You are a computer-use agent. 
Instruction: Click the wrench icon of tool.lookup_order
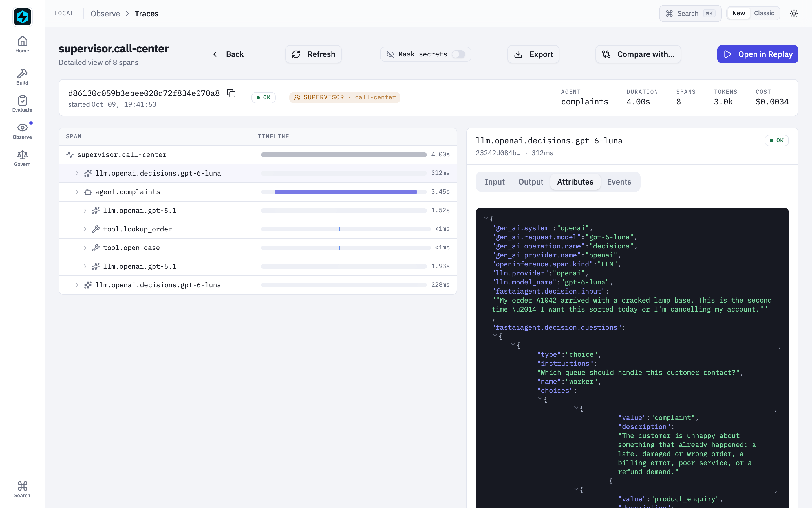click(96, 229)
